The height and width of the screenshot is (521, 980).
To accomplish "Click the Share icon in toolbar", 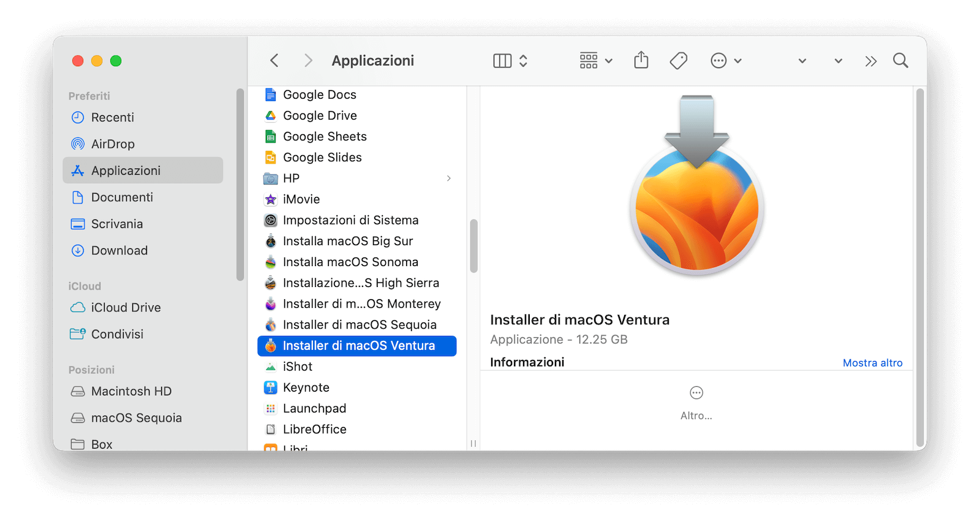I will tap(641, 60).
